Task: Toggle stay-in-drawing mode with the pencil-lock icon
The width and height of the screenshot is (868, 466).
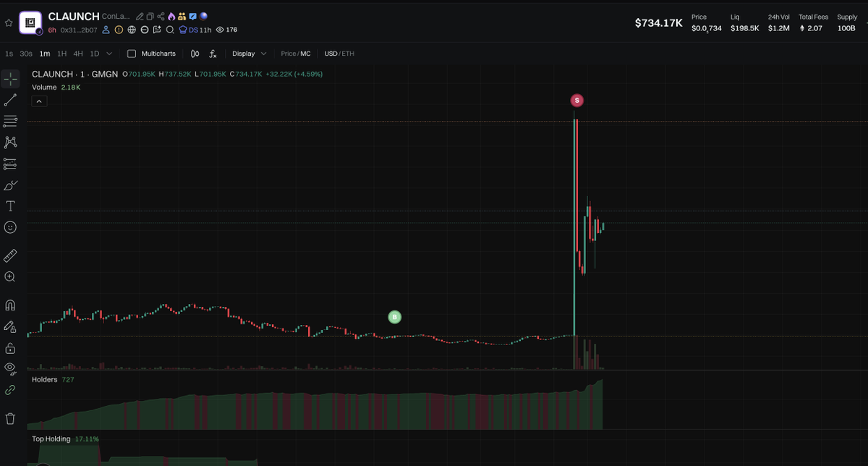Action: click(x=10, y=326)
